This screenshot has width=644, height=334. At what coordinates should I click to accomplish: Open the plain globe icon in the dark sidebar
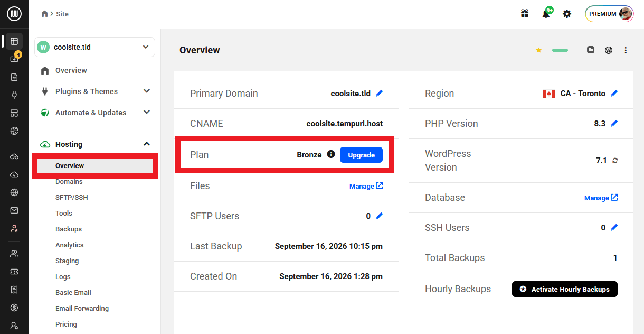tap(14, 192)
